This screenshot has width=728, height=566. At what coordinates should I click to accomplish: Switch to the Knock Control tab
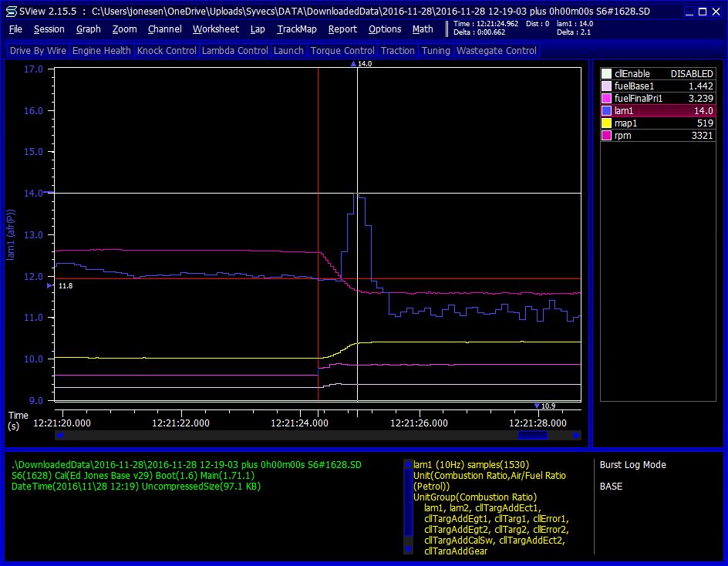165,51
